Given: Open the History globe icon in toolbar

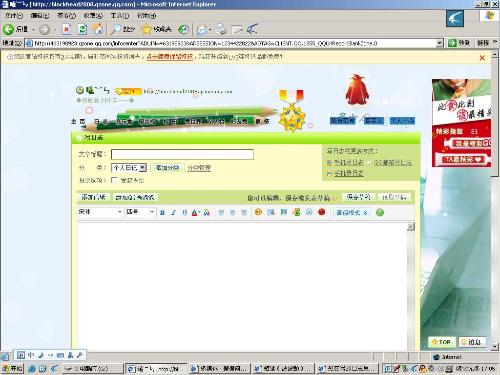Looking at the screenshot, I should (183, 29).
